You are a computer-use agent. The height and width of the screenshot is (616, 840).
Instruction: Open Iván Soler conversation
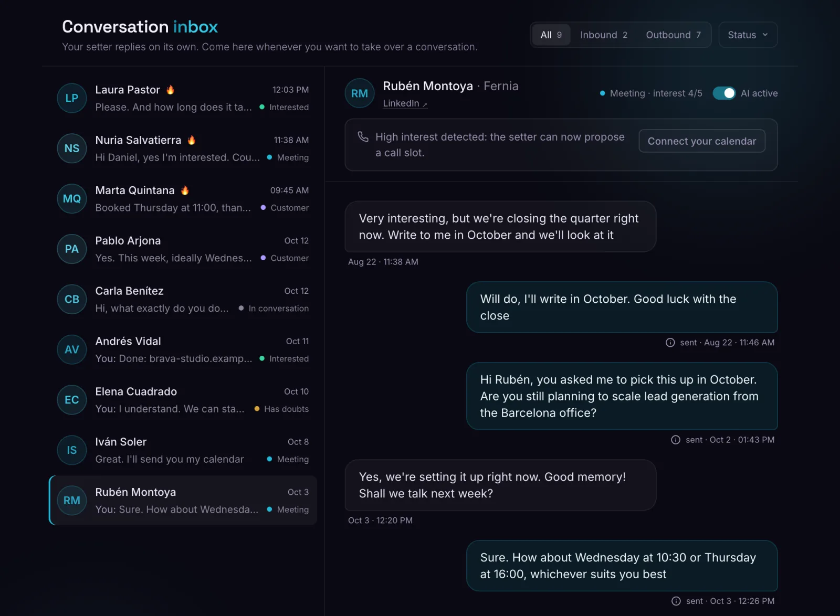pyautogui.click(x=183, y=450)
